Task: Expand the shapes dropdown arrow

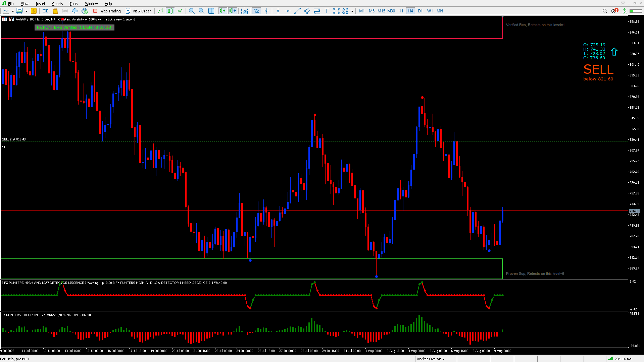Action: (352, 11)
